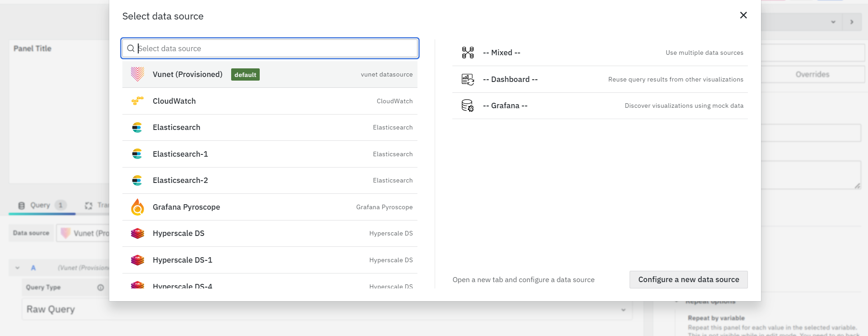The height and width of the screenshot is (336, 868).
Task: Click the search magnifier icon in the filter box
Action: point(131,48)
